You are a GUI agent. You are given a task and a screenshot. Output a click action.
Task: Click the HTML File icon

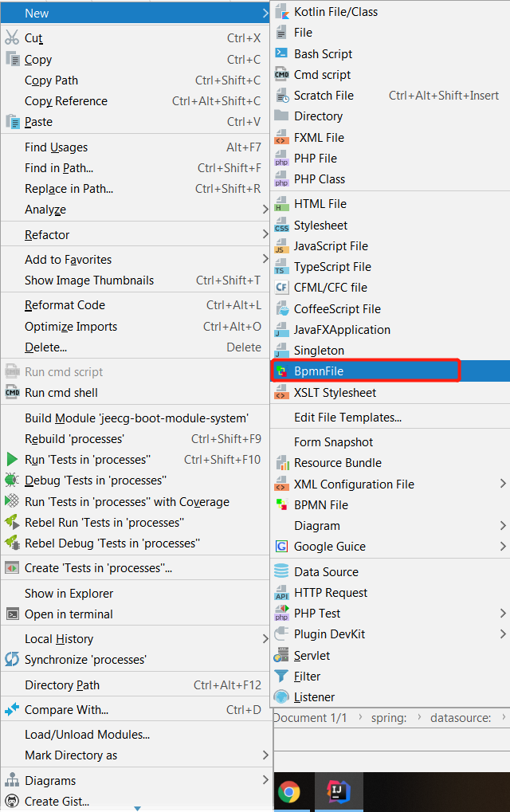(281, 203)
